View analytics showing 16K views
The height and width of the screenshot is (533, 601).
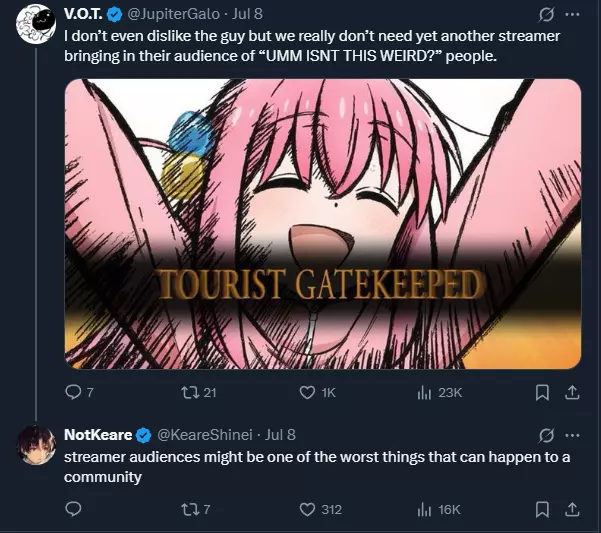click(x=424, y=510)
